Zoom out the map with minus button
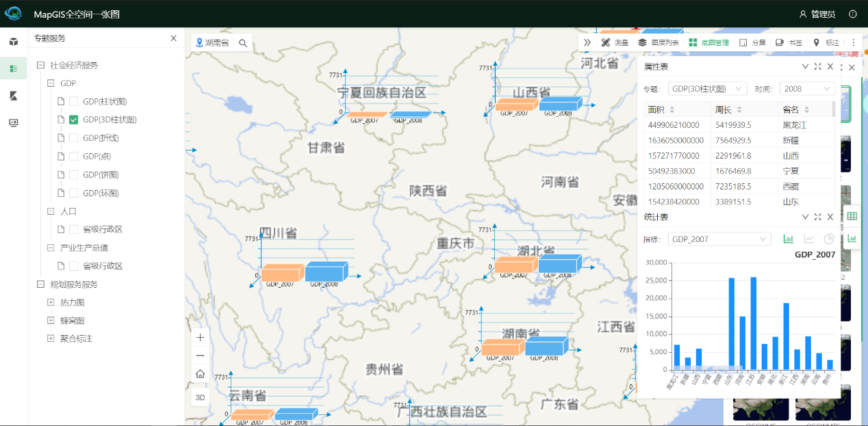 [200, 356]
